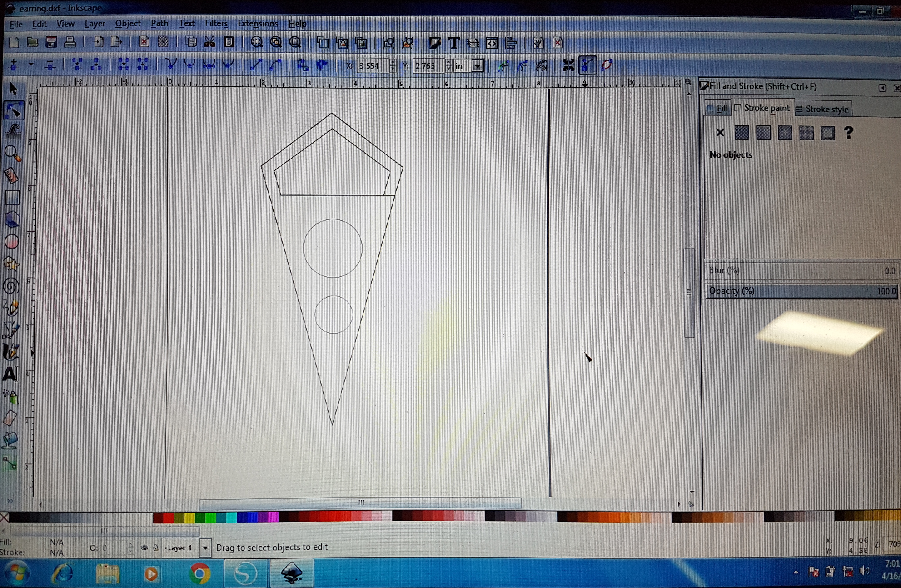Select the Ellipse circle tool

click(x=12, y=242)
